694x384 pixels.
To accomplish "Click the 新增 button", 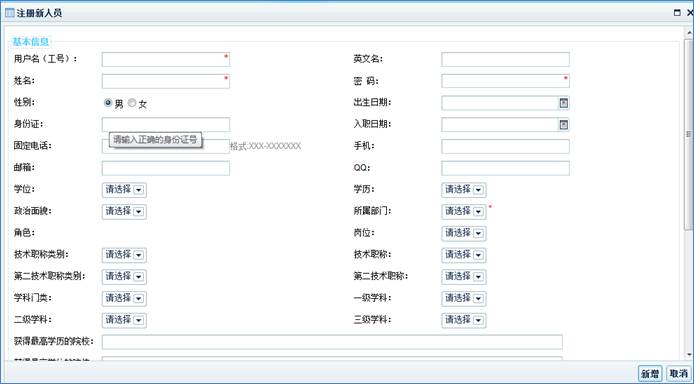I will [650, 374].
